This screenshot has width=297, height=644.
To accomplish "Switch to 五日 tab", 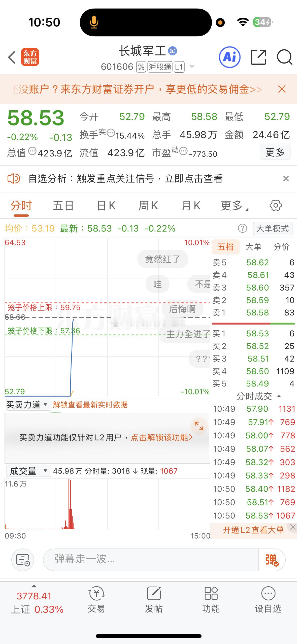I will (63, 206).
